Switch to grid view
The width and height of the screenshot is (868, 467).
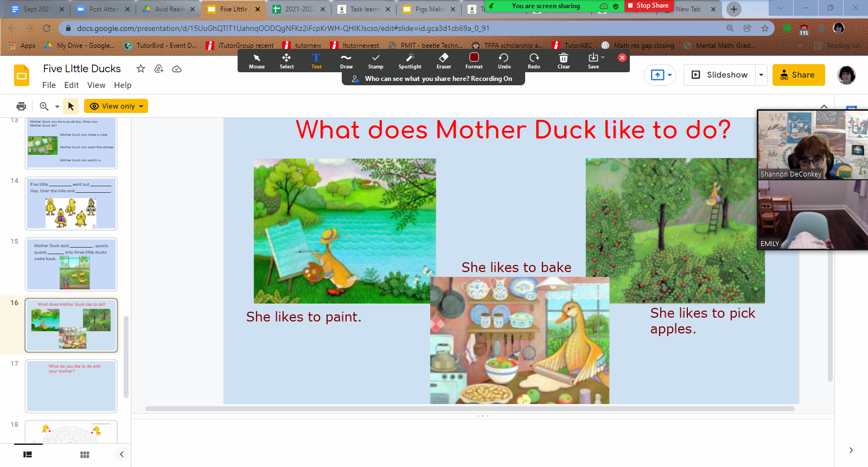coord(85,455)
